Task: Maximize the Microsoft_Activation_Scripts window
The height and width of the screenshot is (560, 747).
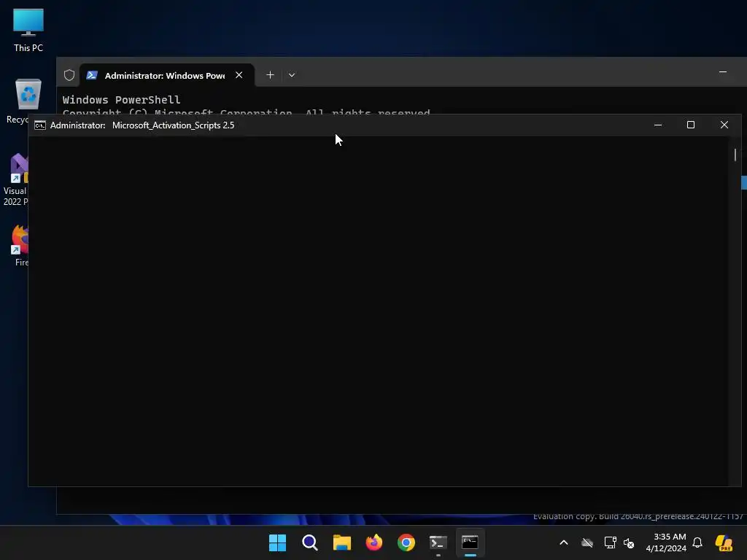Action: (x=691, y=125)
